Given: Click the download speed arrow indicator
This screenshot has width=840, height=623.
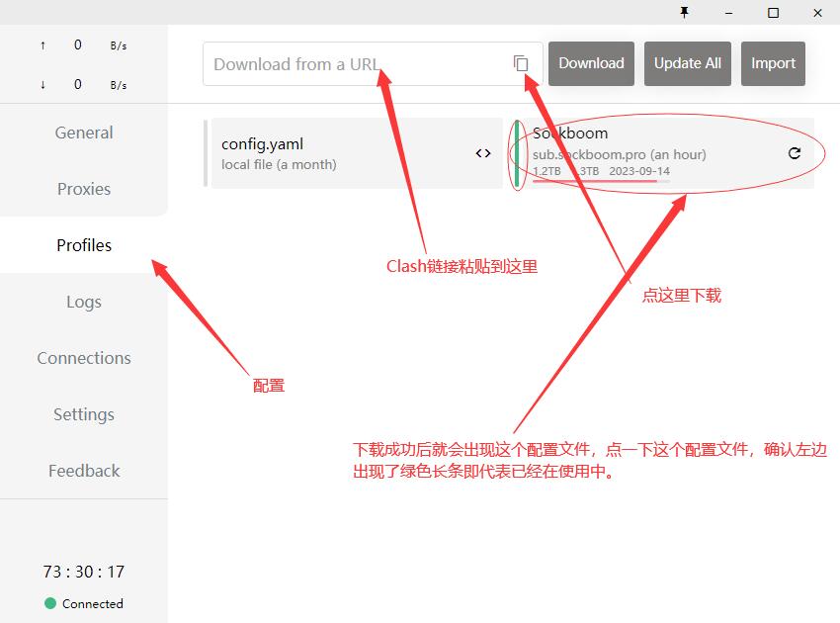Looking at the screenshot, I should [42, 85].
